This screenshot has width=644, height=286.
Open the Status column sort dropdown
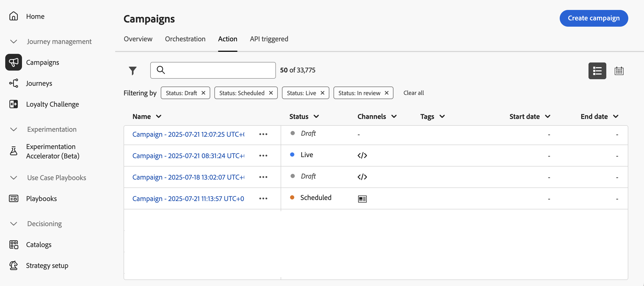[x=316, y=117]
